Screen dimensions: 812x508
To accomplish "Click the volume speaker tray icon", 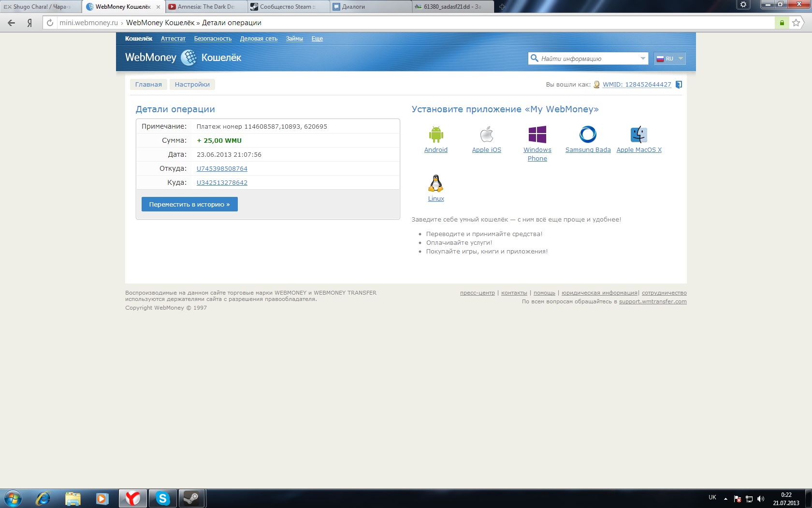I will point(761,499).
